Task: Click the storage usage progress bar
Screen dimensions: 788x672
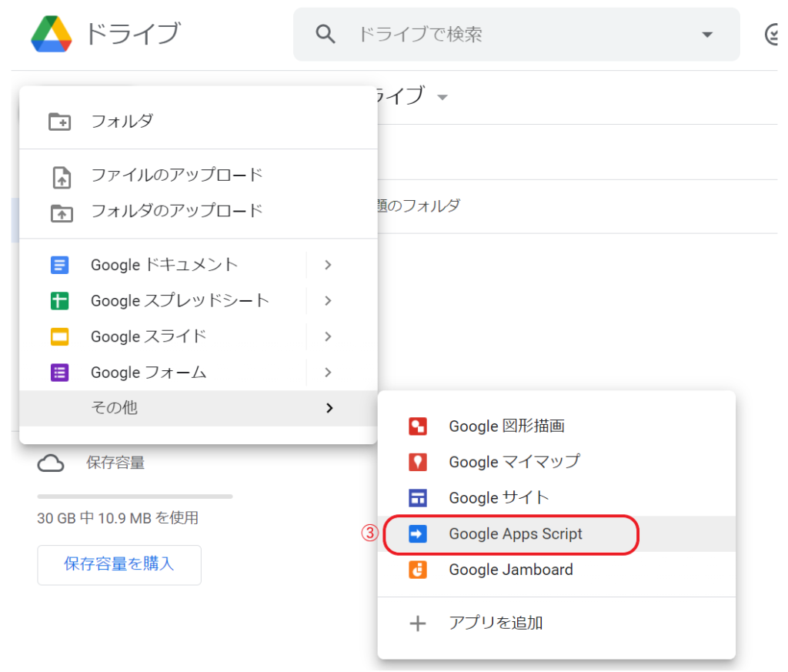Action: [x=135, y=496]
